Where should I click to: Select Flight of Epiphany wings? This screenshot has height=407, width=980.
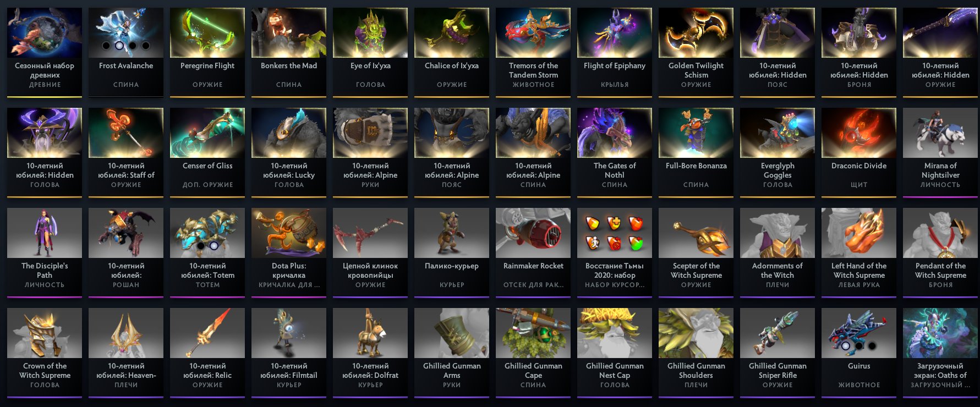coord(615,52)
